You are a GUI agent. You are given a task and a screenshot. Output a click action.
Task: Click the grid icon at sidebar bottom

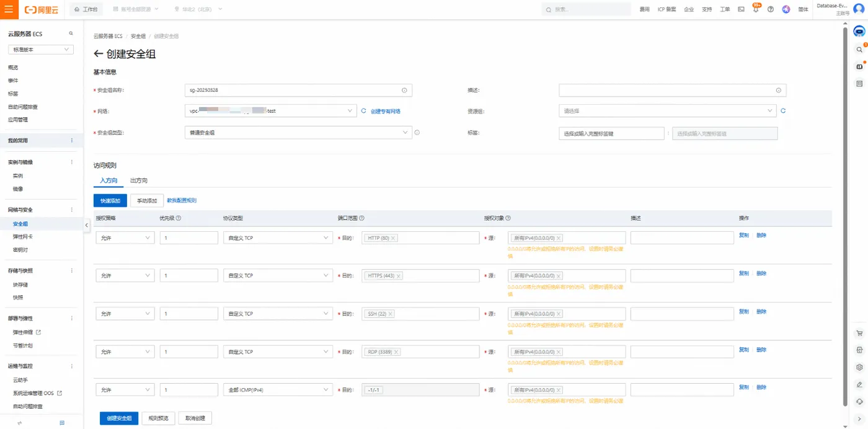[62, 422]
